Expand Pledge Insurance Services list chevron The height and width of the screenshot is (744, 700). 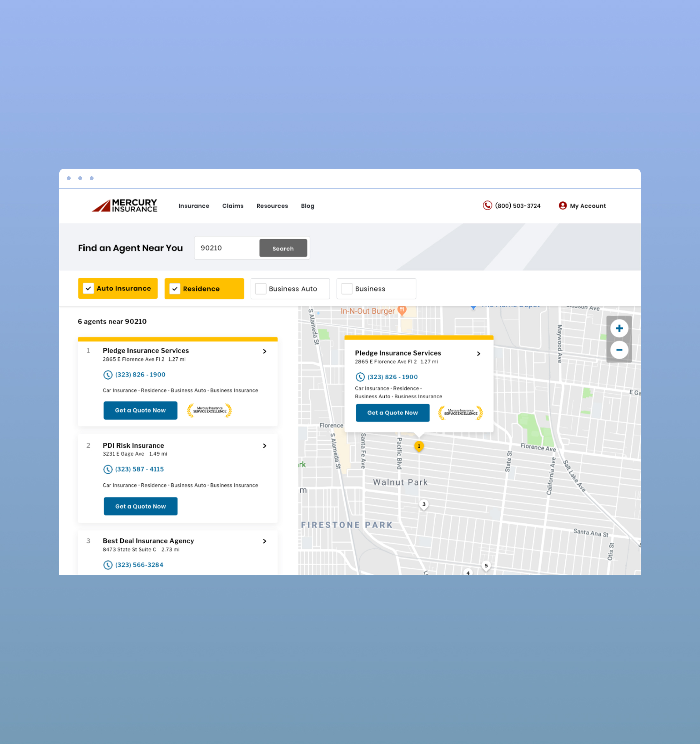pos(264,351)
